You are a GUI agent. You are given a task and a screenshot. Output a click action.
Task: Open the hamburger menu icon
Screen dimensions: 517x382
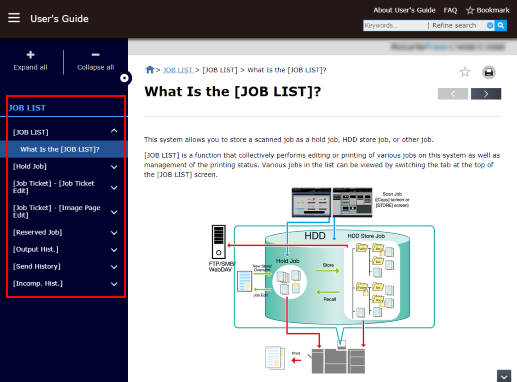click(14, 18)
